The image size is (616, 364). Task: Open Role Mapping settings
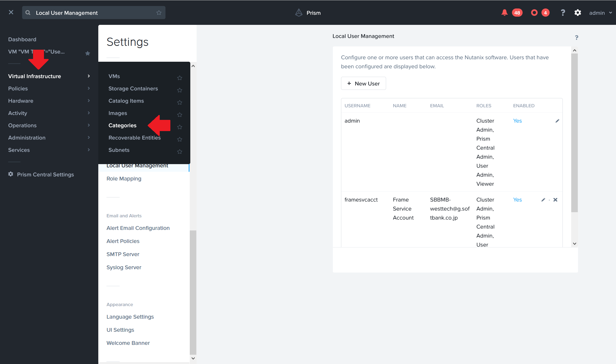(124, 179)
